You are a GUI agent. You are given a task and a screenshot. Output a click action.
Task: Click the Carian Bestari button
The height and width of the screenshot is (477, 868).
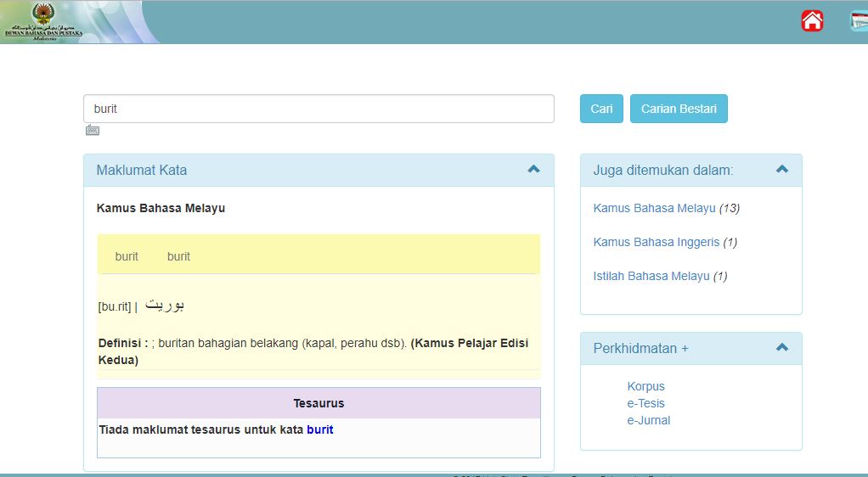tap(678, 109)
